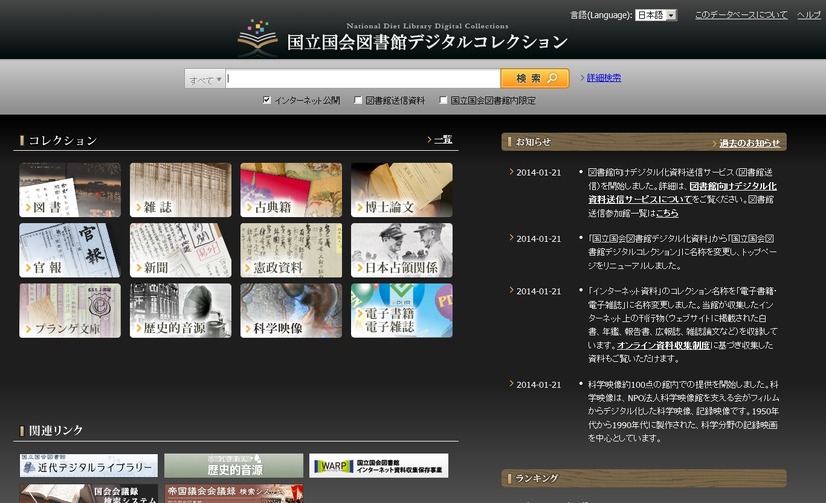Open the 図書 collection tile

70,190
